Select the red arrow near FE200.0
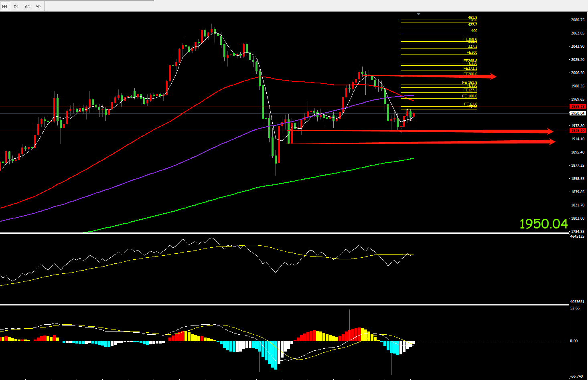This screenshot has height=380, width=588. tap(434, 76)
